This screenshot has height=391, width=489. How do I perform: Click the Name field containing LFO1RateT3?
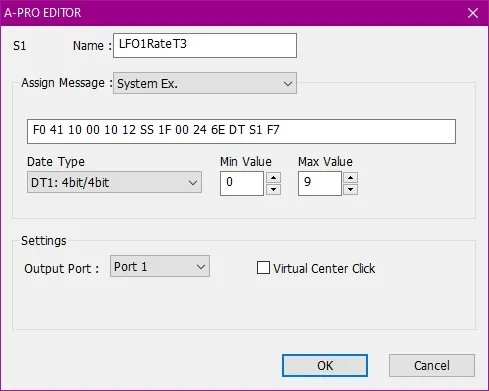(205, 45)
